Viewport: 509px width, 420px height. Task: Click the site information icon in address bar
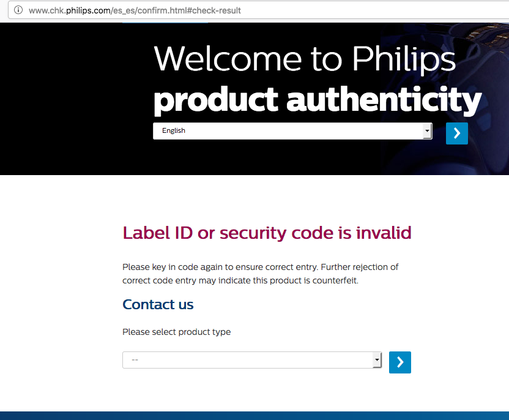(x=18, y=10)
